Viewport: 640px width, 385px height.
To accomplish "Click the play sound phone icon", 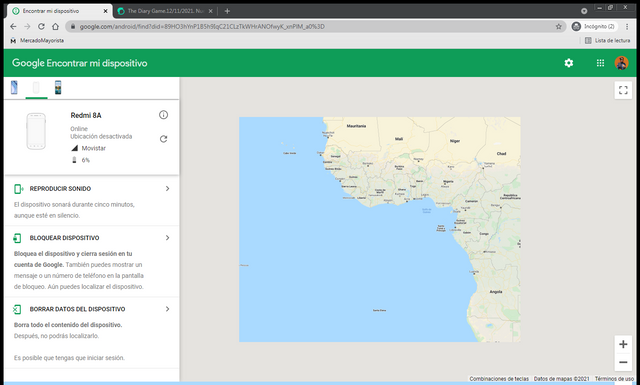I will tap(18, 189).
